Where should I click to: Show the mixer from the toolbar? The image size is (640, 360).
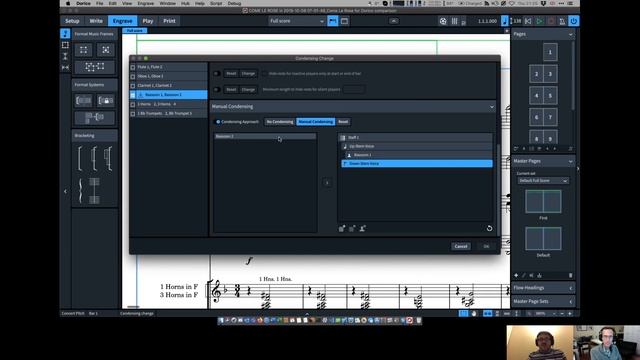[454, 21]
